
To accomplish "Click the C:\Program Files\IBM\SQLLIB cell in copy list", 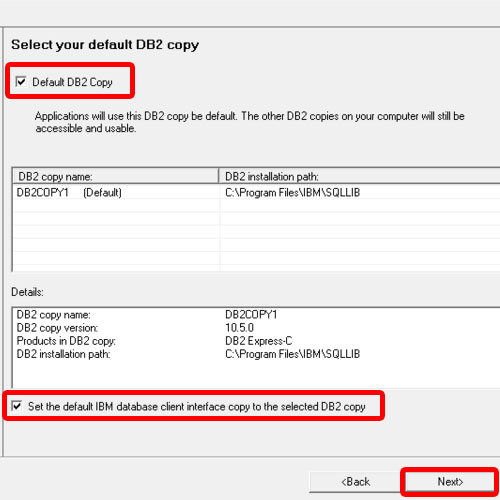I will coord(292,192).
